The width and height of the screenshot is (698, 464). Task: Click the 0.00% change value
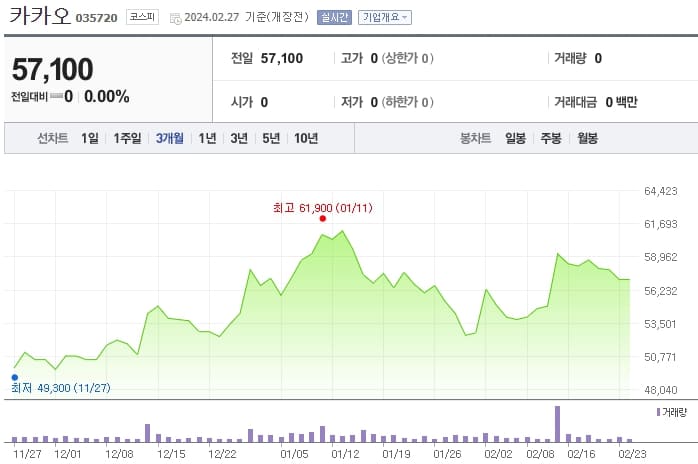pos(107,96)
